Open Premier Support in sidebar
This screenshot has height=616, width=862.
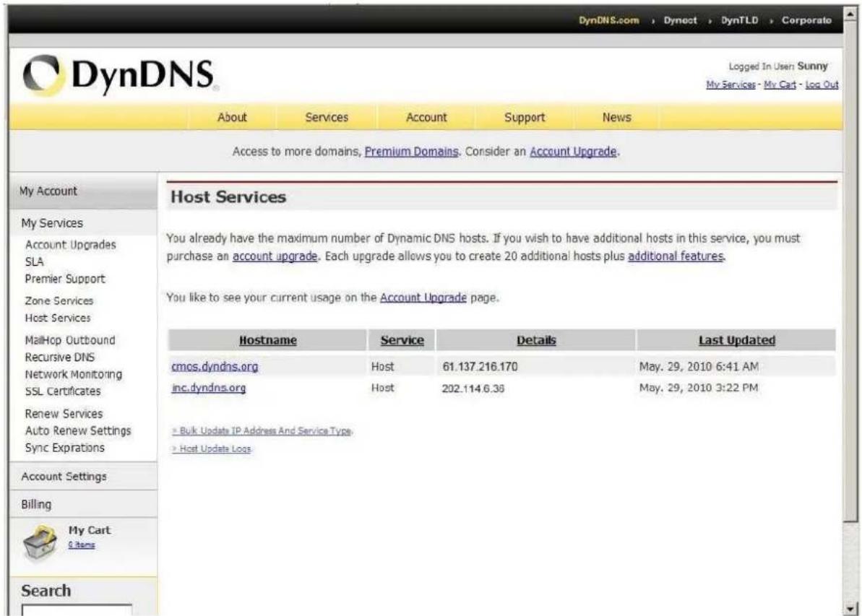pos(65,279)
